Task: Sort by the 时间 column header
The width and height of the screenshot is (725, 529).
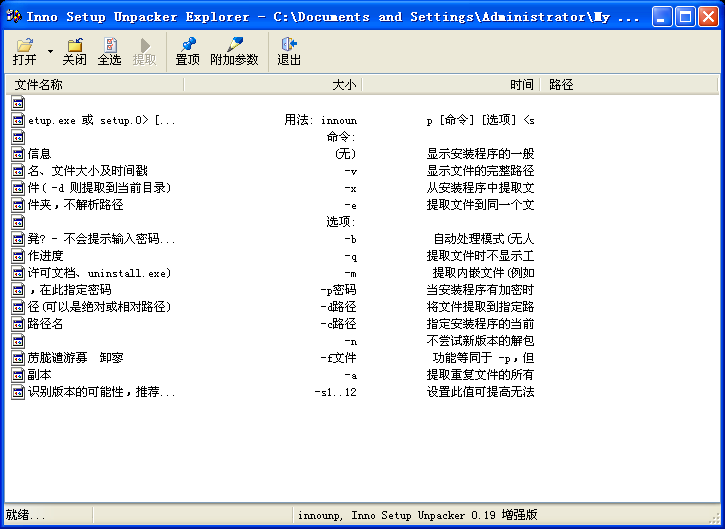Action: (x=451, y=85)
